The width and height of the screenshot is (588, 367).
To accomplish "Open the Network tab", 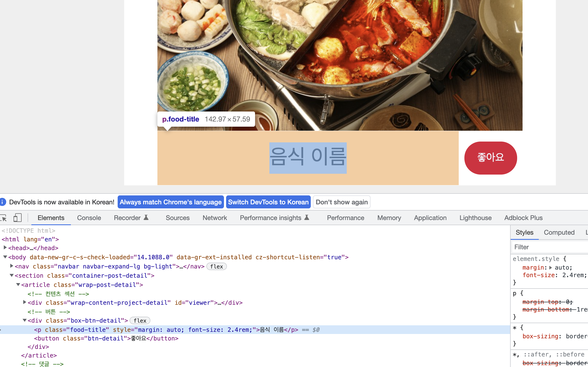I will [x=215, y=218].
